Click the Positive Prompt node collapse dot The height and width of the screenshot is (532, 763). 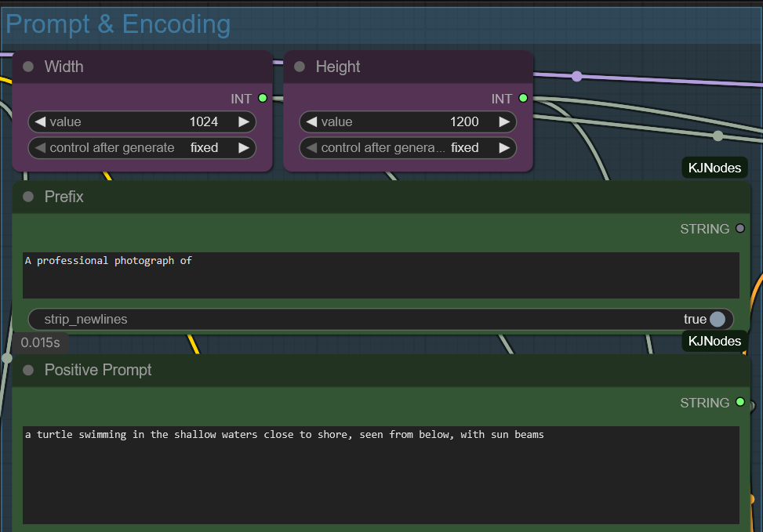(x=28, y=371)
